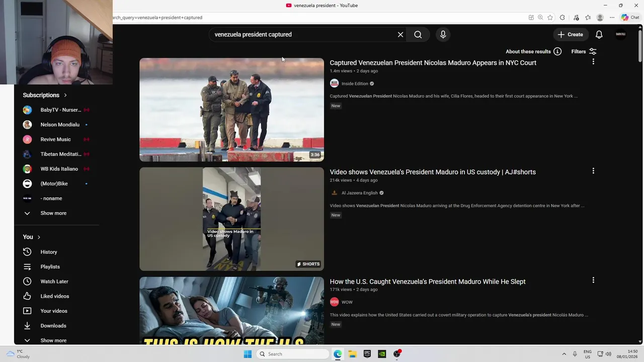Open YouTube notifications bell

599,35
